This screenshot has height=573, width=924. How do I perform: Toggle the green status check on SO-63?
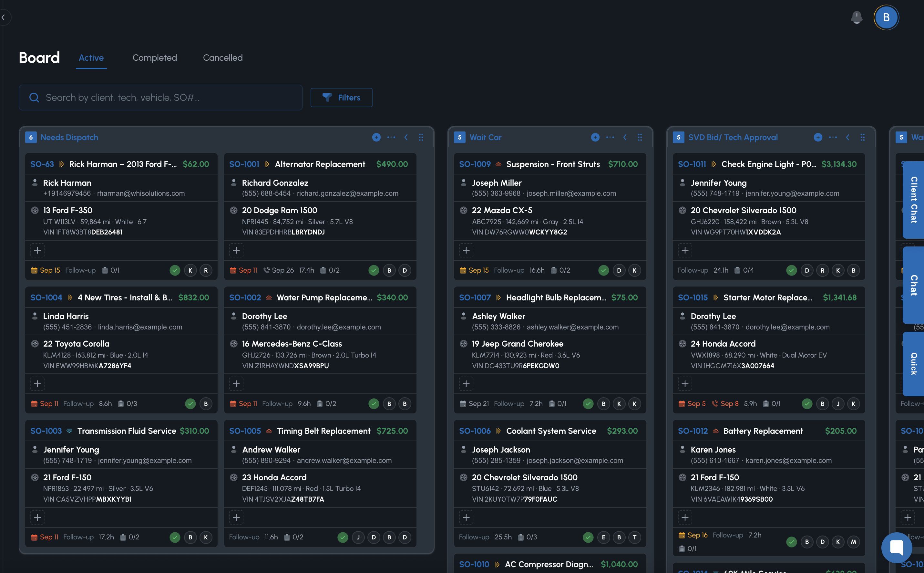point(175,270)
